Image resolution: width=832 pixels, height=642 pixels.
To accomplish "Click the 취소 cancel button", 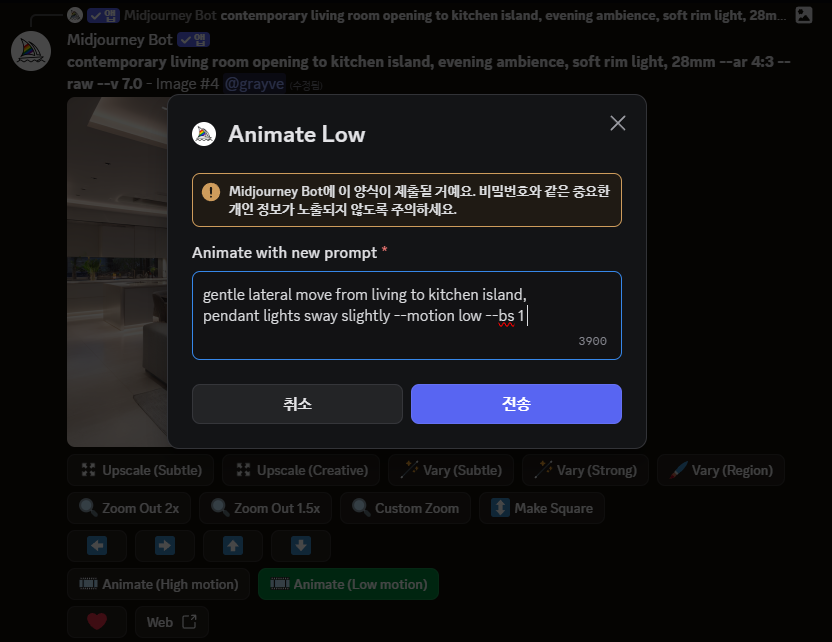I will (x=297, y=404).
